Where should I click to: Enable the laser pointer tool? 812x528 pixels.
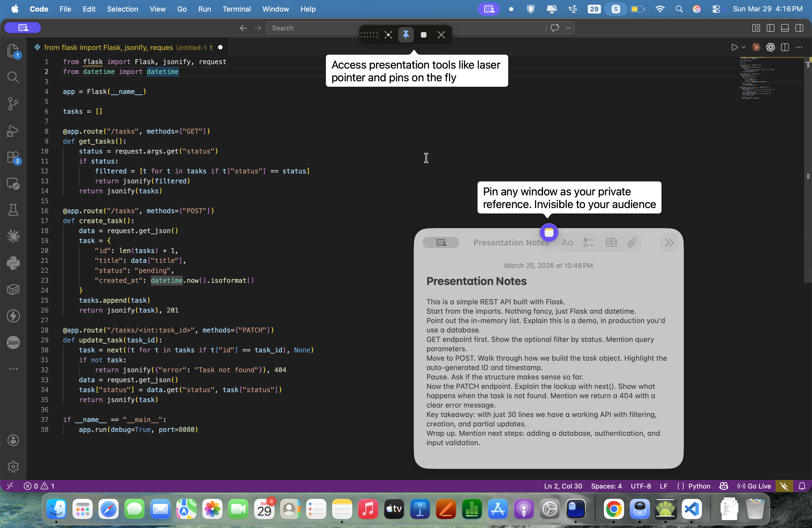pyautogui.click(x=388, y=35)
